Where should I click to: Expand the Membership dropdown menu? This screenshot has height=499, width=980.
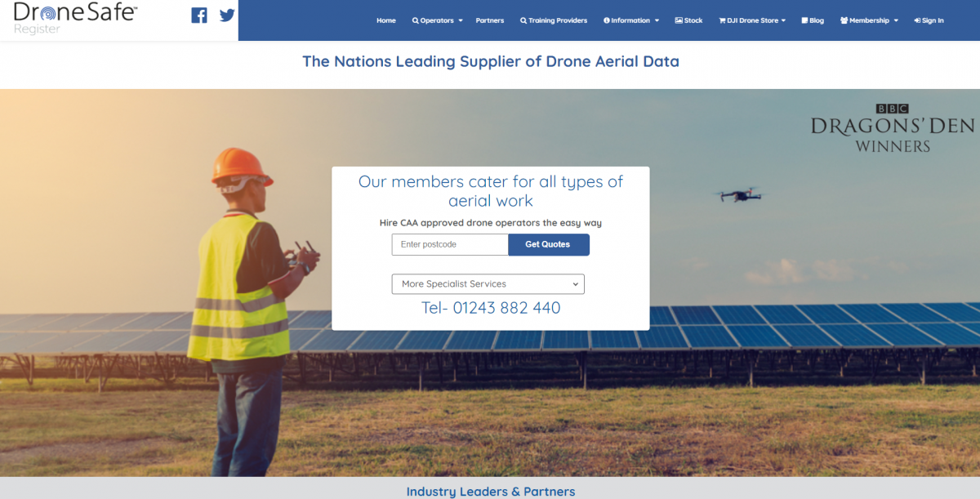tap(869, 20)
